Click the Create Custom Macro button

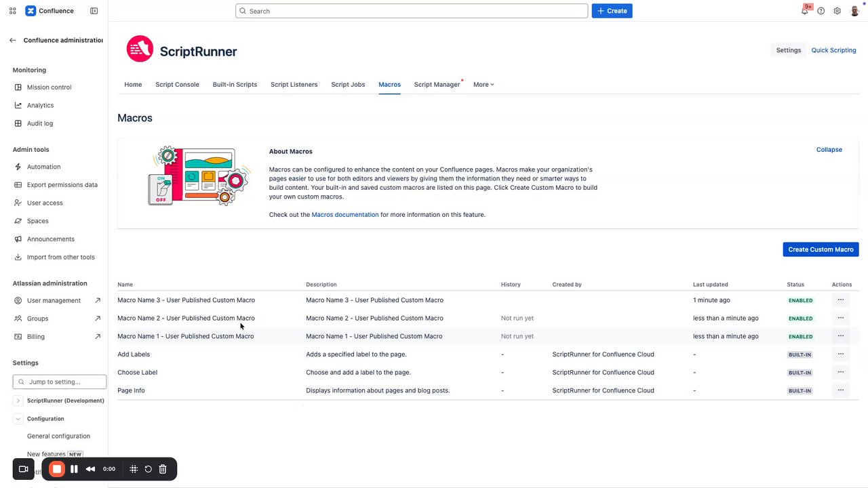(821, 249)
